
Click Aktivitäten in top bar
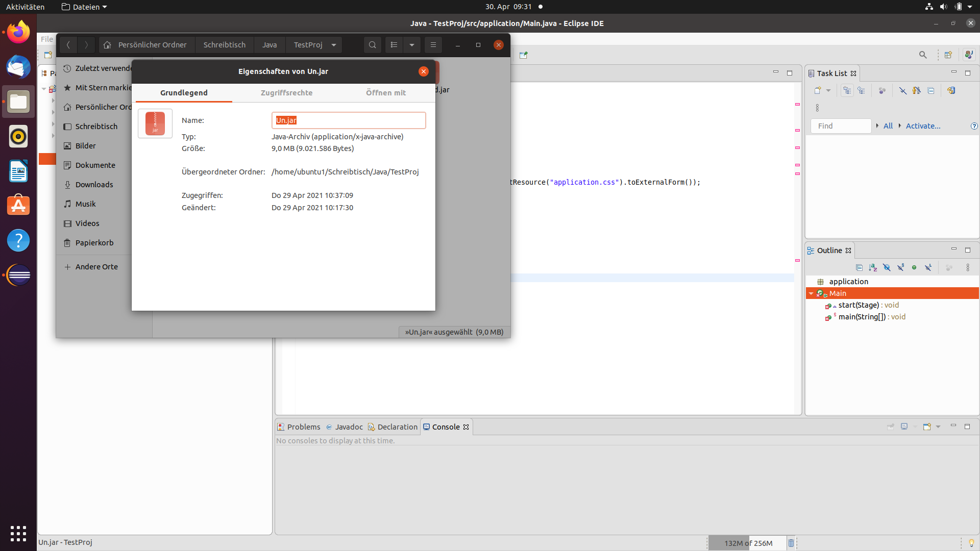(25, 7)
